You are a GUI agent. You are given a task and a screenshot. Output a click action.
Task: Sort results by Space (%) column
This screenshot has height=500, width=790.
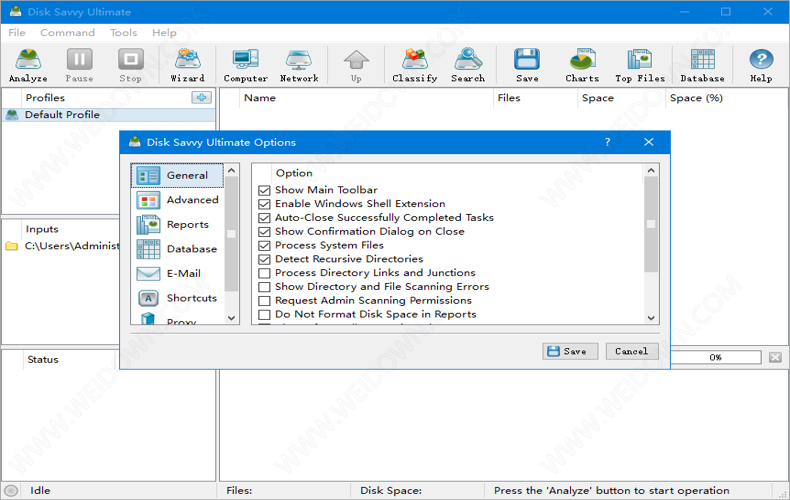coord(726,98)
